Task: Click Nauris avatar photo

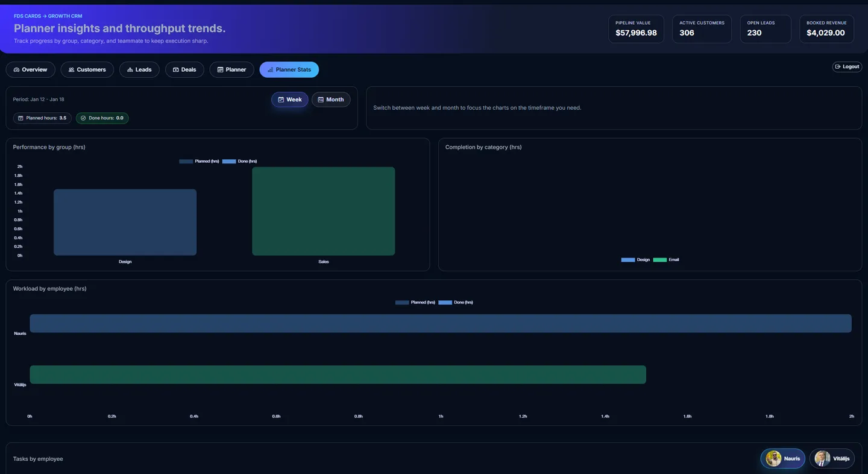Action: [x=773, y=458]
